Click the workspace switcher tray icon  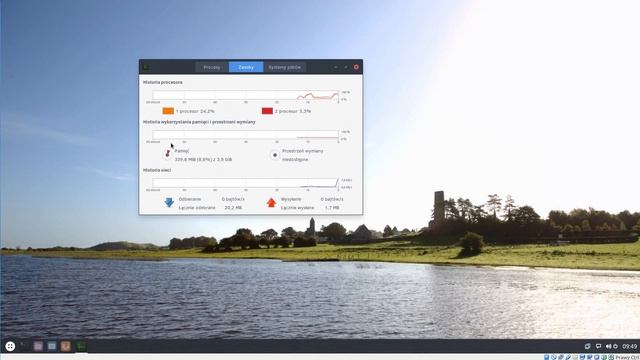[x=587, y=346]
